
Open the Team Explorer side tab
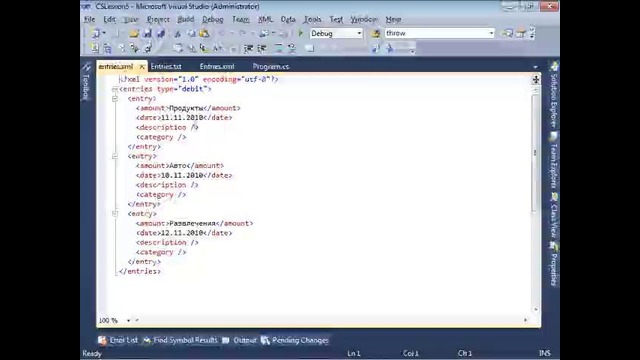point(553,160)
